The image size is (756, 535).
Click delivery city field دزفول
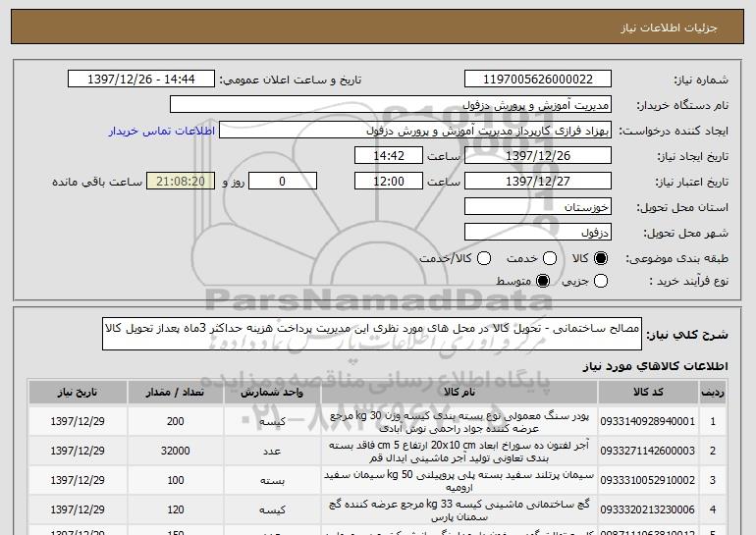(x=538, y=233)
